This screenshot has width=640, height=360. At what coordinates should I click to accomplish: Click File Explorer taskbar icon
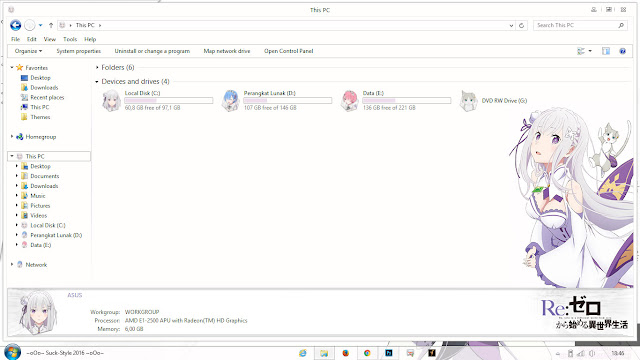[x=324, y=353]
